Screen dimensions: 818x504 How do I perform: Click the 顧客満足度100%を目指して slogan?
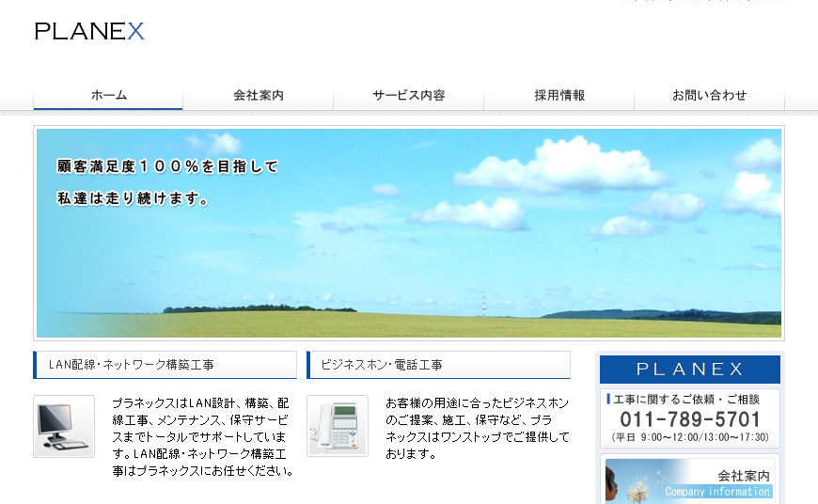point(167,166)
